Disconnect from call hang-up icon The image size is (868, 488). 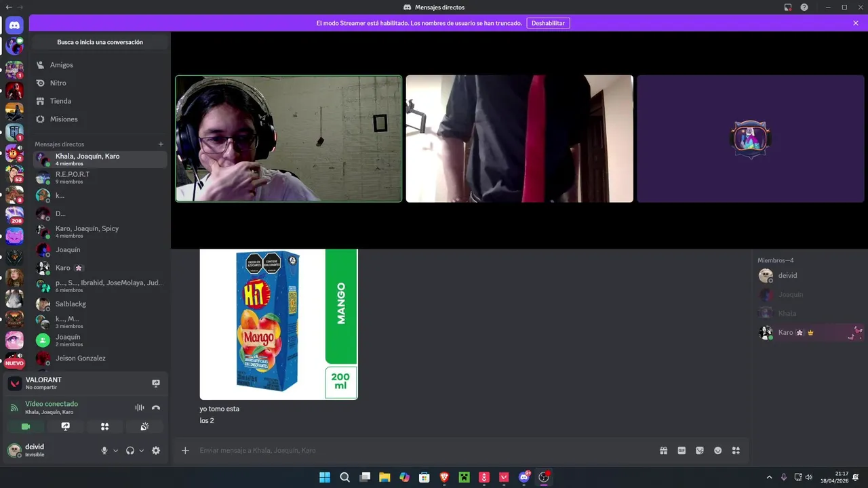tap(156, 407)
